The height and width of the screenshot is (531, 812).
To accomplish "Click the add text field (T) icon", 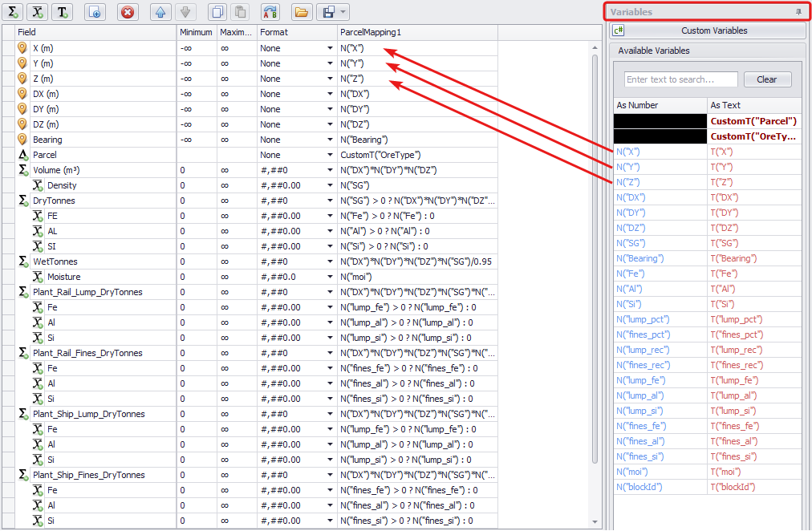I will click(x=63, y=12).
